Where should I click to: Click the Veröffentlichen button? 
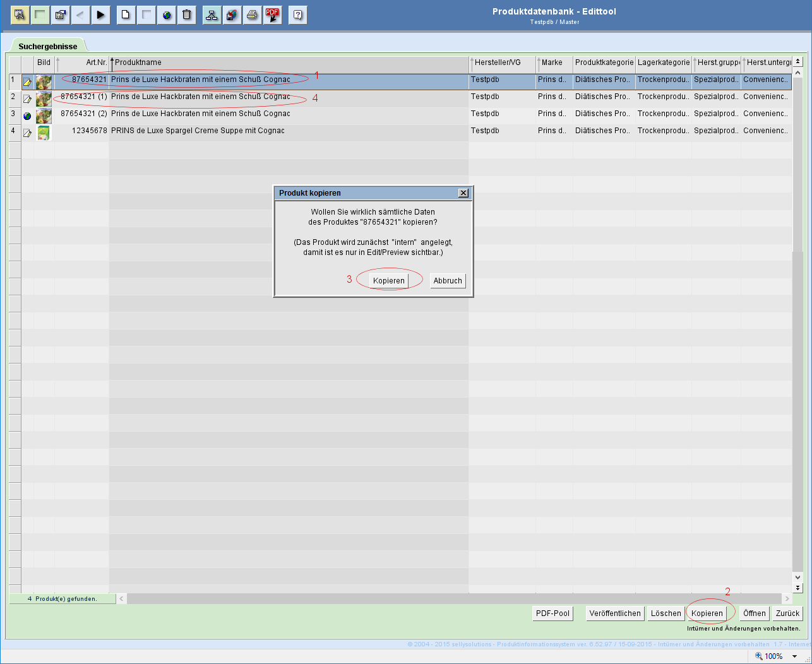click(x=615, y=614)
